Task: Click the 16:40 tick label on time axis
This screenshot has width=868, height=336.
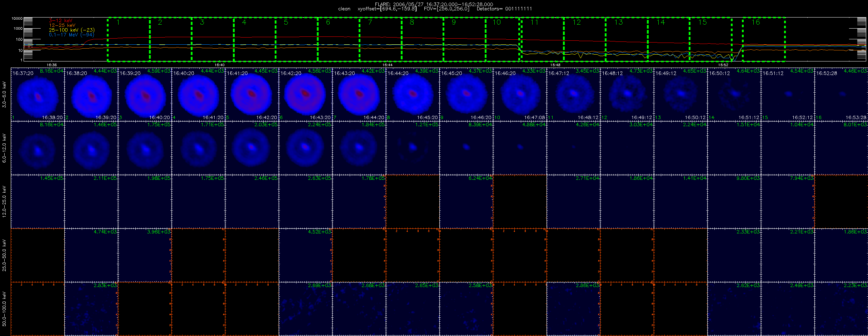Action: (220, 65)
